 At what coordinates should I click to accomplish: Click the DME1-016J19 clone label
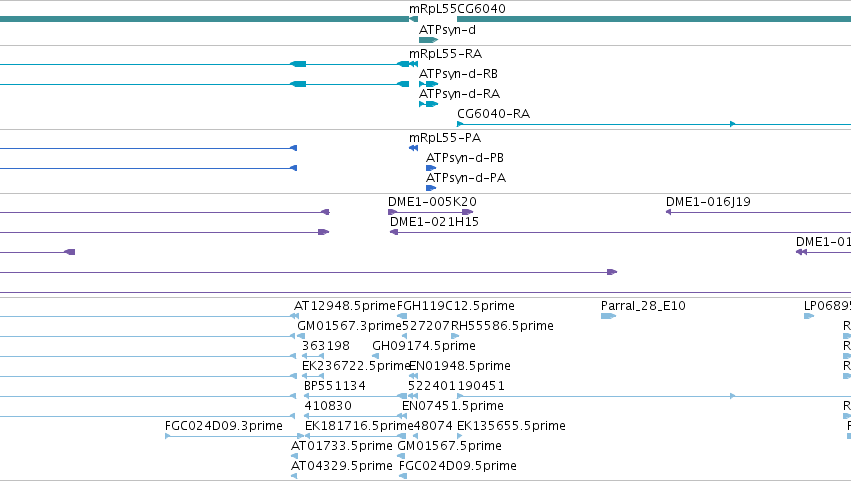click(708, 202)
